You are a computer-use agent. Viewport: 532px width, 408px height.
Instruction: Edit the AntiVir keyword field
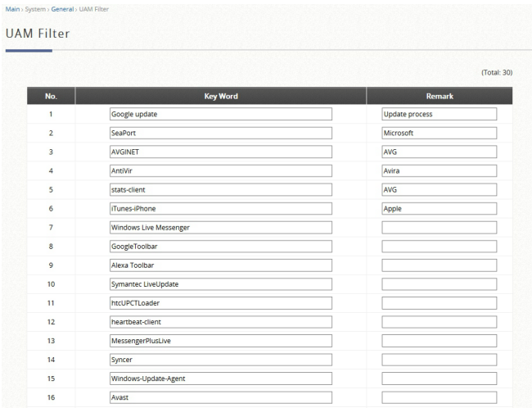(x=221, y=170)
